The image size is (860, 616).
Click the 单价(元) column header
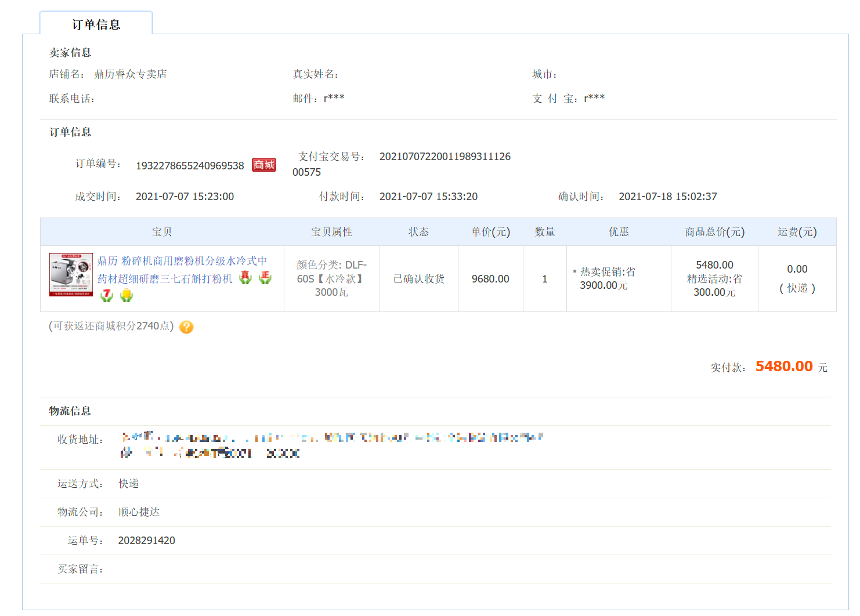tap(490, 232)
